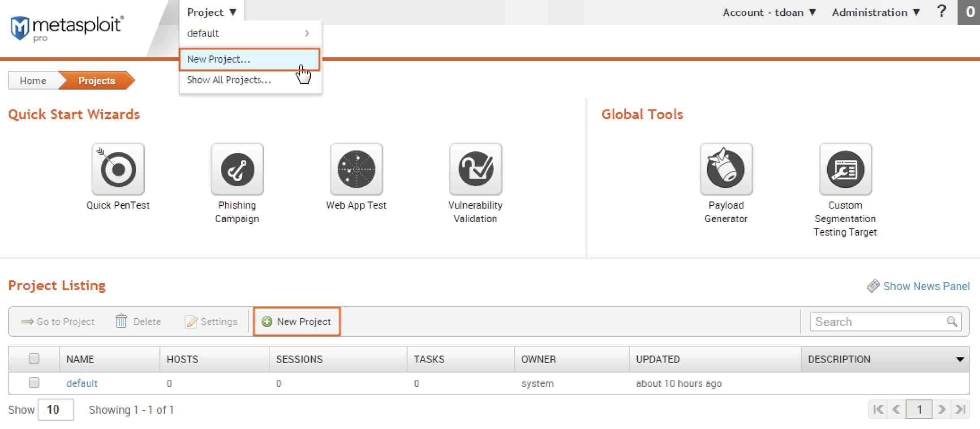Open the Account - tdoan dropdown

coord(769,12)
